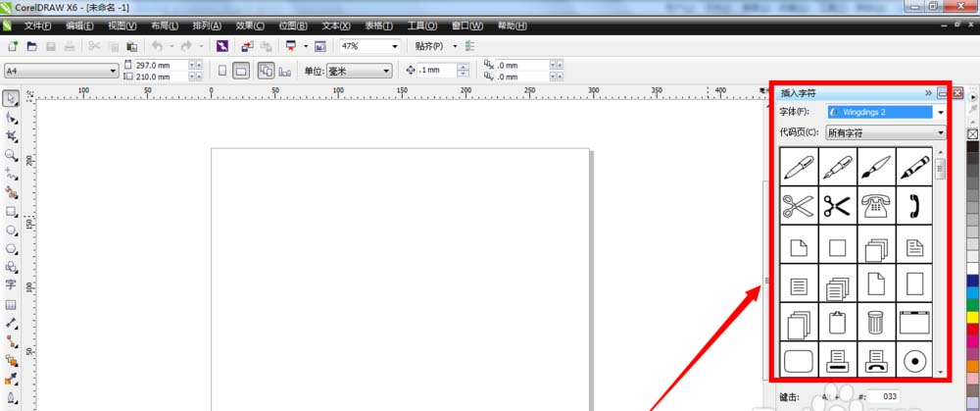
Task: Pick the red palette swatch
Action: point(972,329)
